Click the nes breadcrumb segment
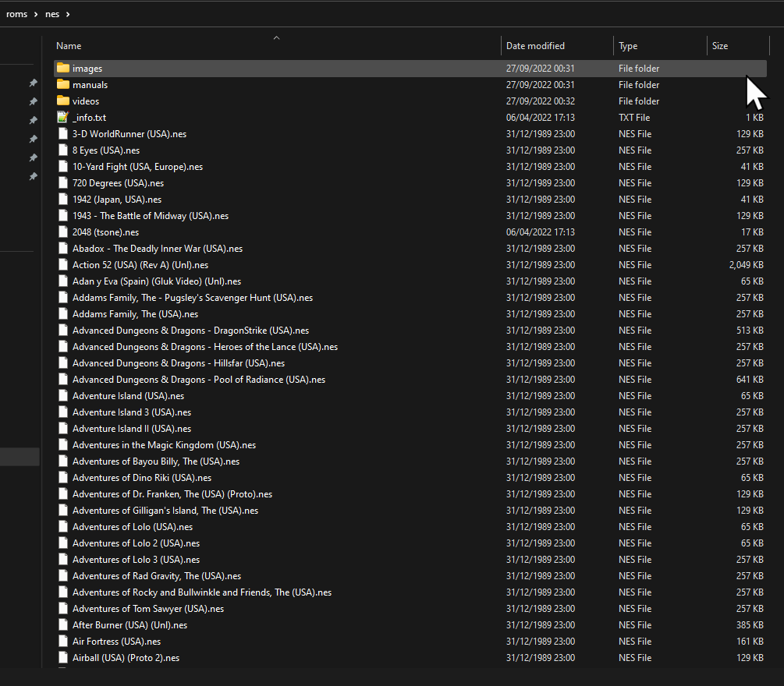The image size is (784, 686). [52, 14]
